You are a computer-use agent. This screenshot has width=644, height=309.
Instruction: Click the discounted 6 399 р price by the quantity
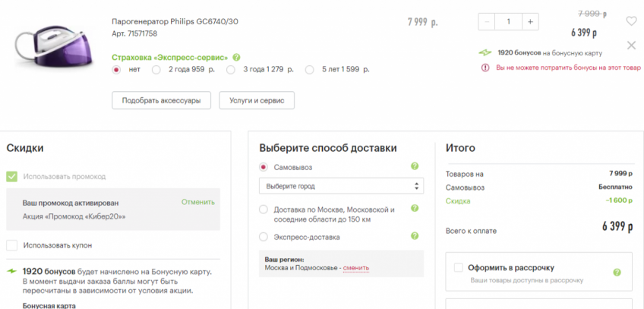(584, 33)
